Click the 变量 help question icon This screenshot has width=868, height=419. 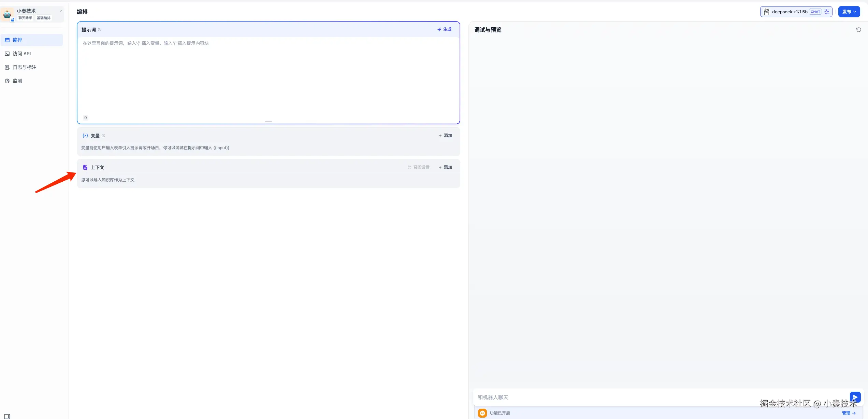point(103,136)
